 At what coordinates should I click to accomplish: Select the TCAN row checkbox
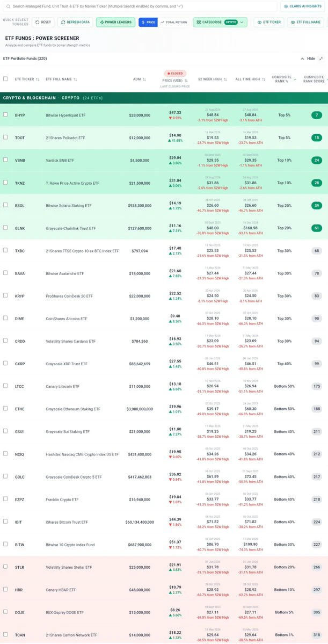click(5, 634)
